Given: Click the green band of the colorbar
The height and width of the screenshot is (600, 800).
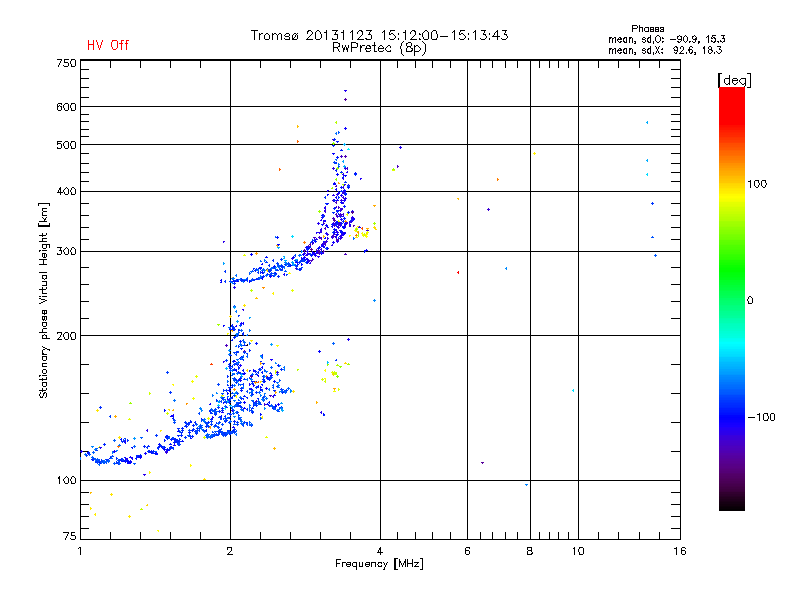Looking at the screenshot, I should click(x=732, y=276).
